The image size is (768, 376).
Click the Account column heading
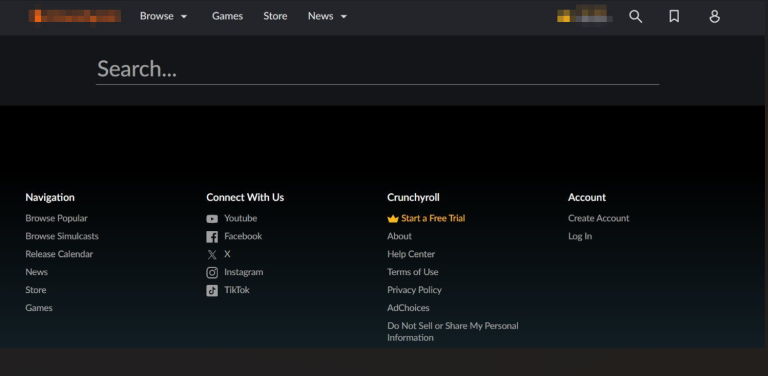click(x=587, y=197)
